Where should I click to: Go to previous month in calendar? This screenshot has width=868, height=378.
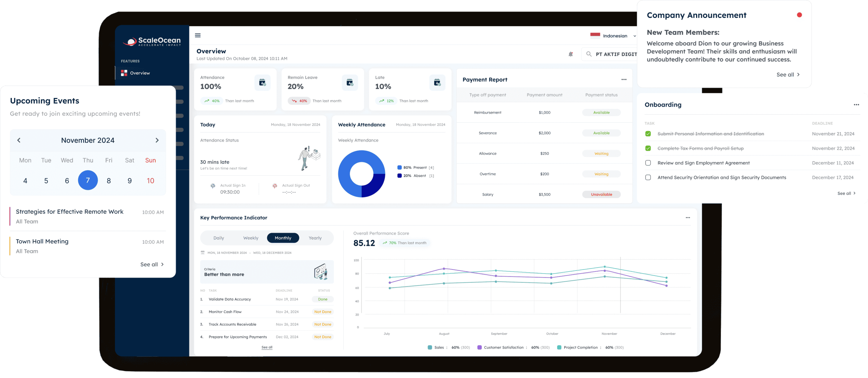[19, 140]
